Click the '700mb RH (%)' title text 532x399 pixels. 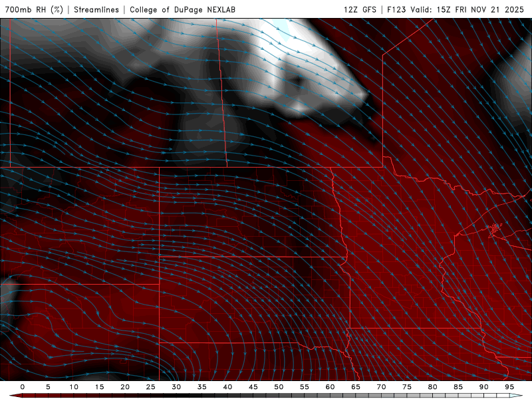coord(34,9)
